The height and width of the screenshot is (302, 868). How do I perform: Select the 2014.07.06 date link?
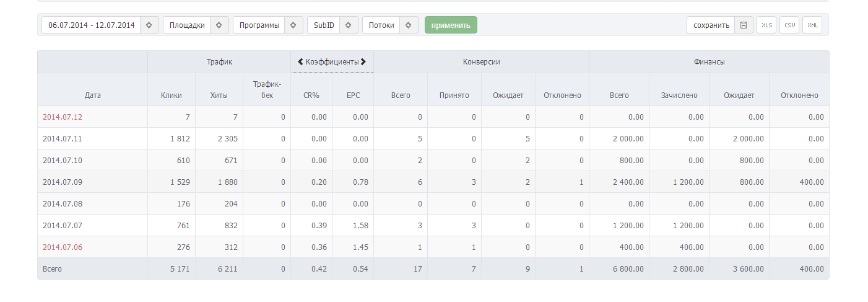(x=63, y=247)
